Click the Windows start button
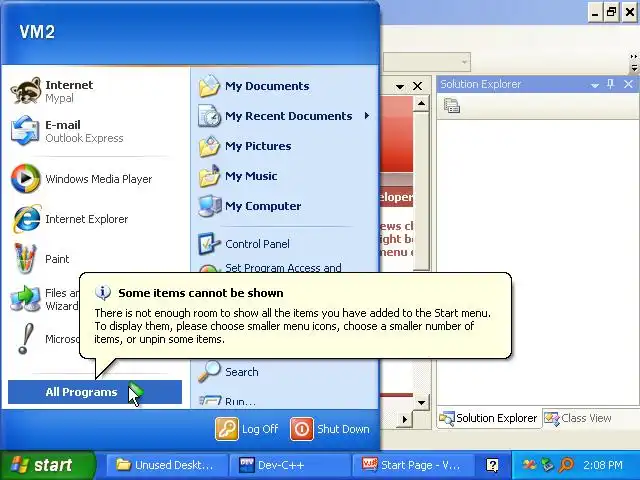The image size is (640, 480). [47, 465]
